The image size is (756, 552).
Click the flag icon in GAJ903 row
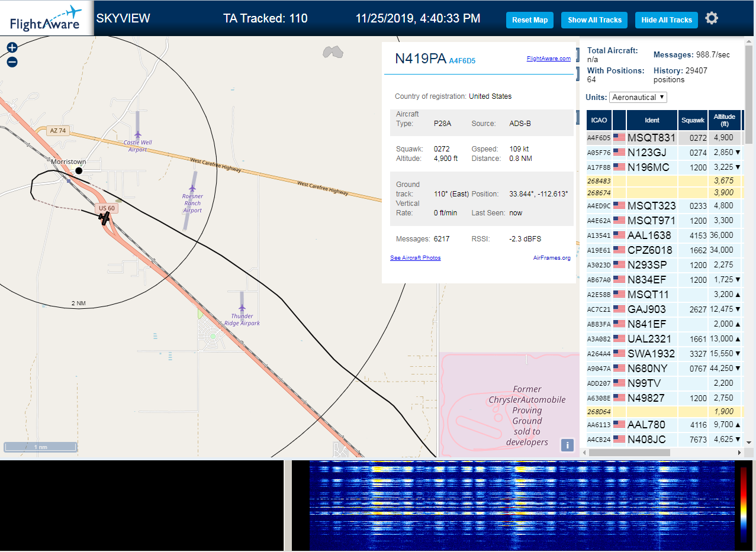(x=619, y=309)
